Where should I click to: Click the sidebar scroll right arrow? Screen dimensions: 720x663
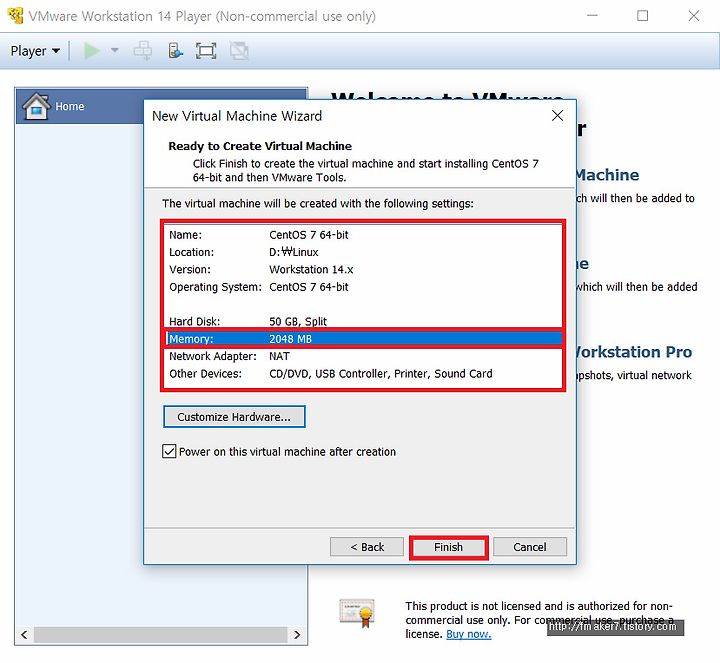pos(297,635)
